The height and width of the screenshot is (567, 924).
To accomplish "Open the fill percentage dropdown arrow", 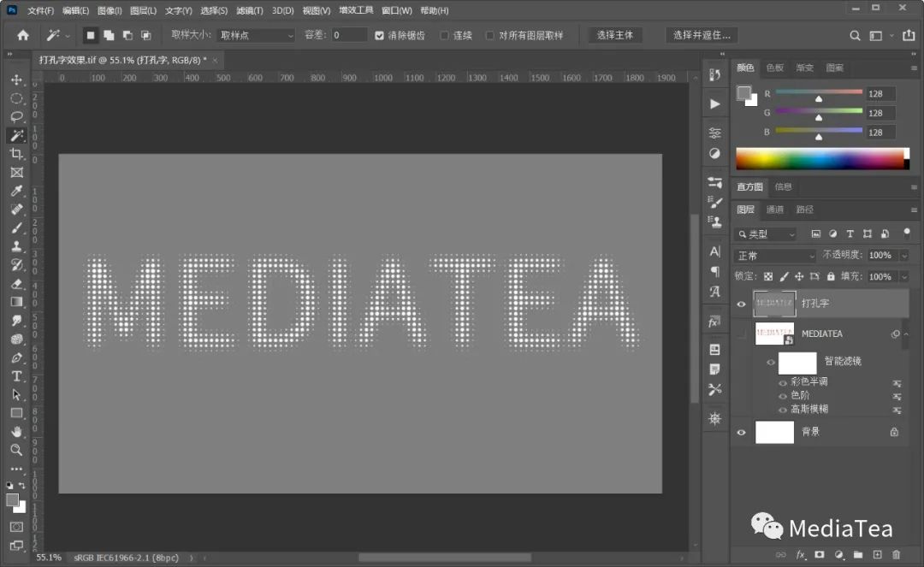I will tap(904, 277).
